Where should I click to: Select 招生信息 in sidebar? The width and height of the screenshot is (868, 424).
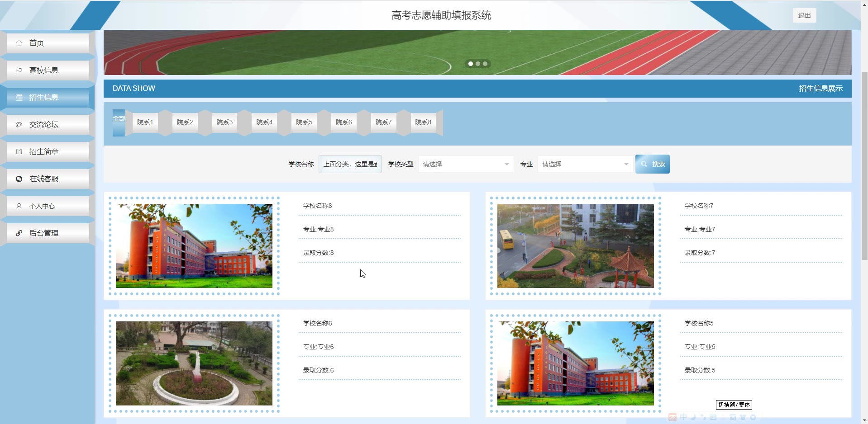coord(48,97)
